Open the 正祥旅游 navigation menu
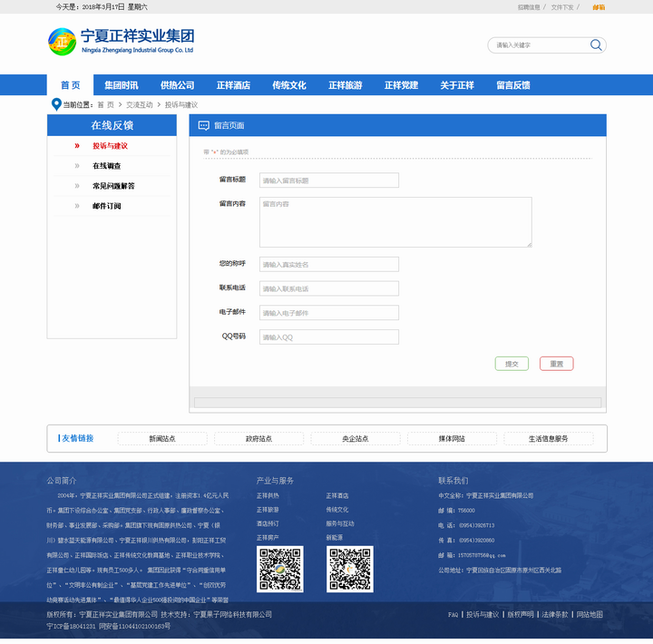 point(346,85)
